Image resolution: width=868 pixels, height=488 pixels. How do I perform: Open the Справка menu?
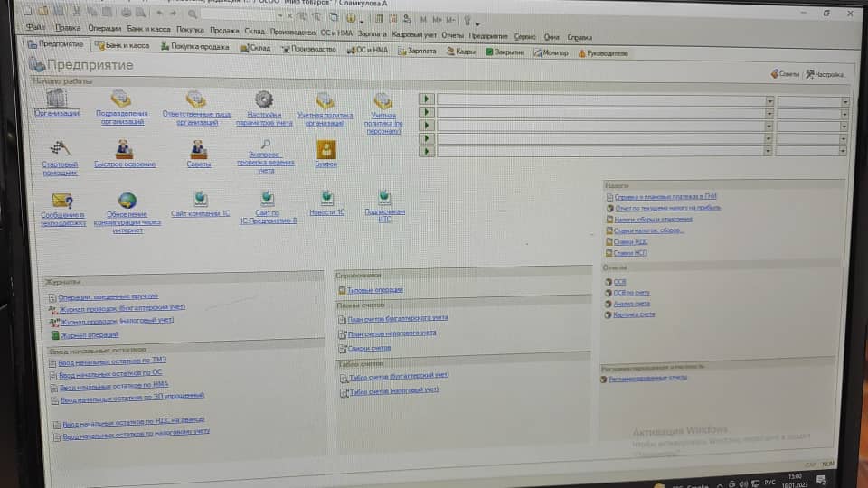(x=580, y=38)
